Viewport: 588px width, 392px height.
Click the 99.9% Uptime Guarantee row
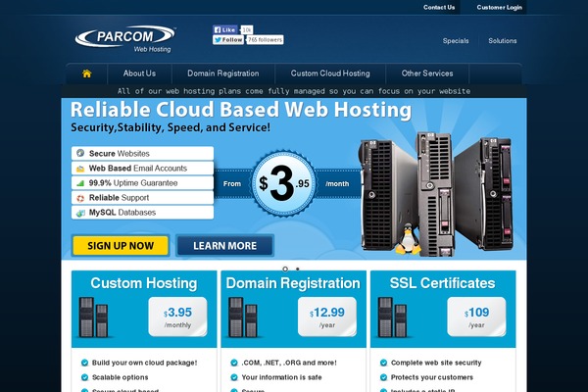coord(142,183)
